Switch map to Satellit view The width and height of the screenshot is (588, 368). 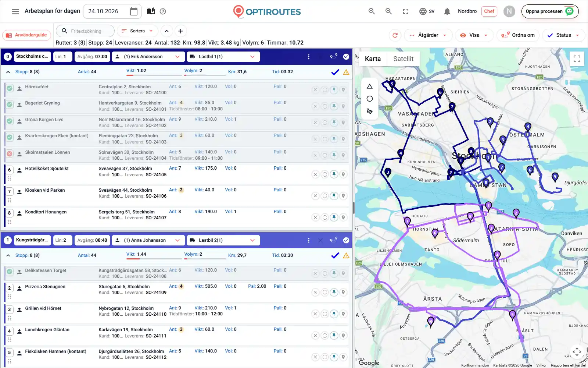[x=403, y=59]
